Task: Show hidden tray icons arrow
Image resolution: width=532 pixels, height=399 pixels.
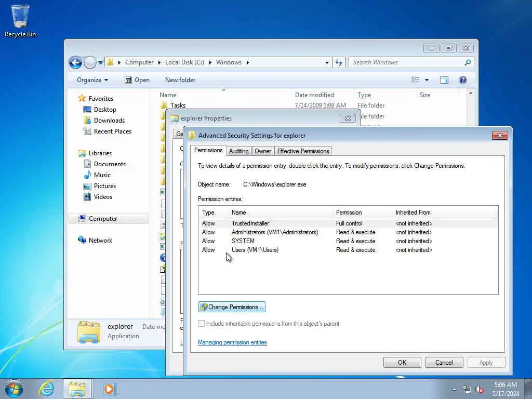Action: pyautogui.click(x=454, y=390)
